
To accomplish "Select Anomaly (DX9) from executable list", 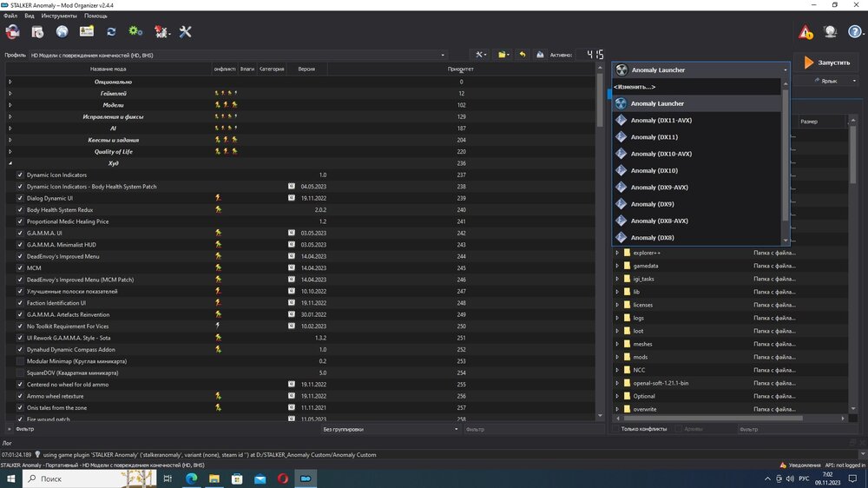I will click(x=696, y=204).
